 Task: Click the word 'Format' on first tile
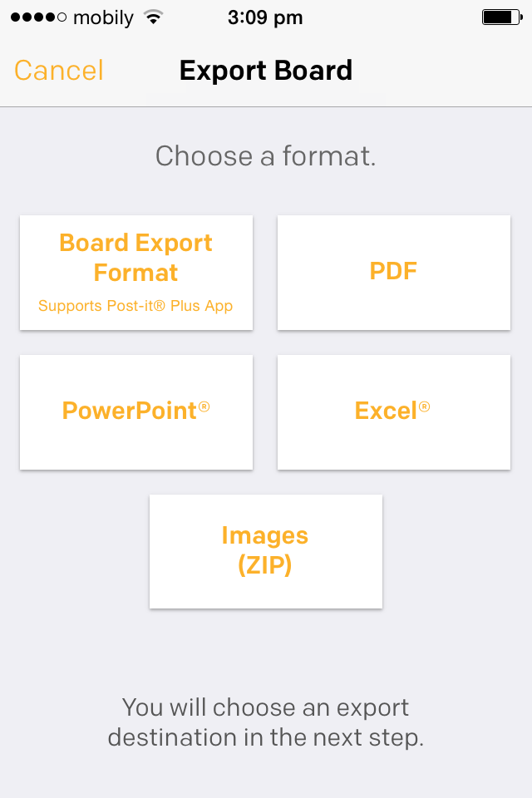coord(135,273)
